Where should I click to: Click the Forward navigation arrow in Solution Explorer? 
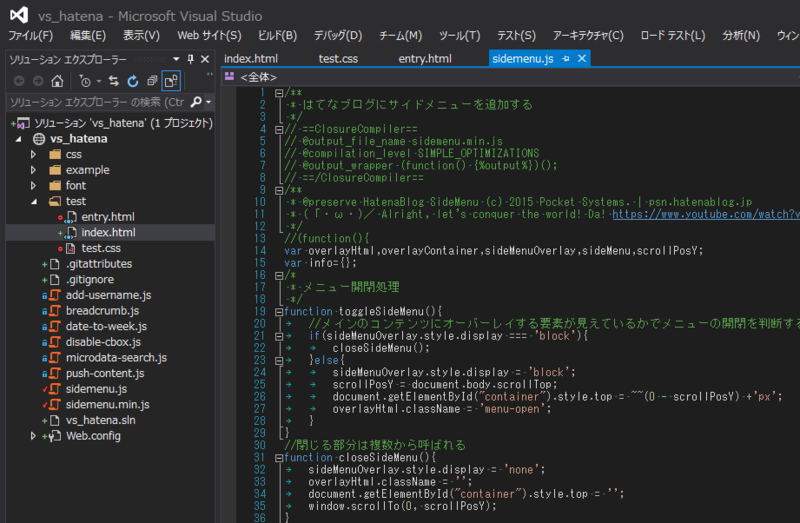click(38, 81)
